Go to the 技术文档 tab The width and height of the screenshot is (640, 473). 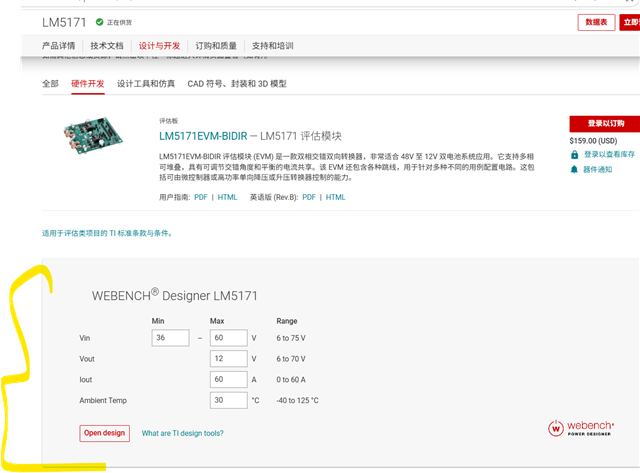click(107, 46)
